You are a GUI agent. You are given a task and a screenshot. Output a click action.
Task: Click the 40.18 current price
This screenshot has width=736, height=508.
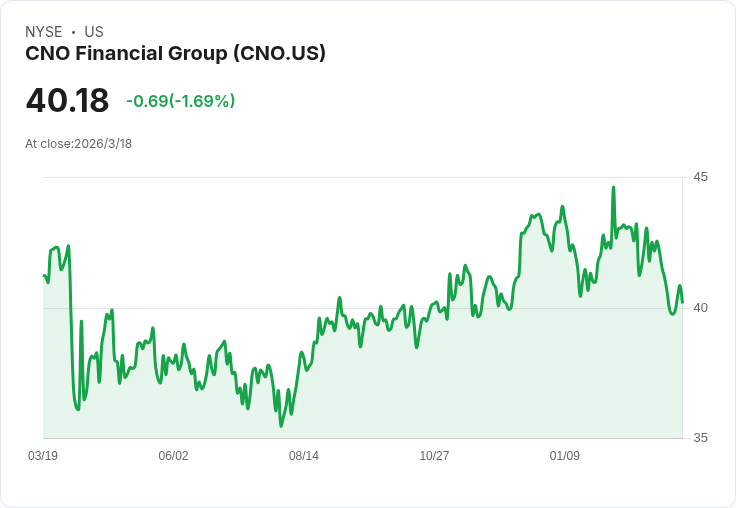click(x=67, y=101)
